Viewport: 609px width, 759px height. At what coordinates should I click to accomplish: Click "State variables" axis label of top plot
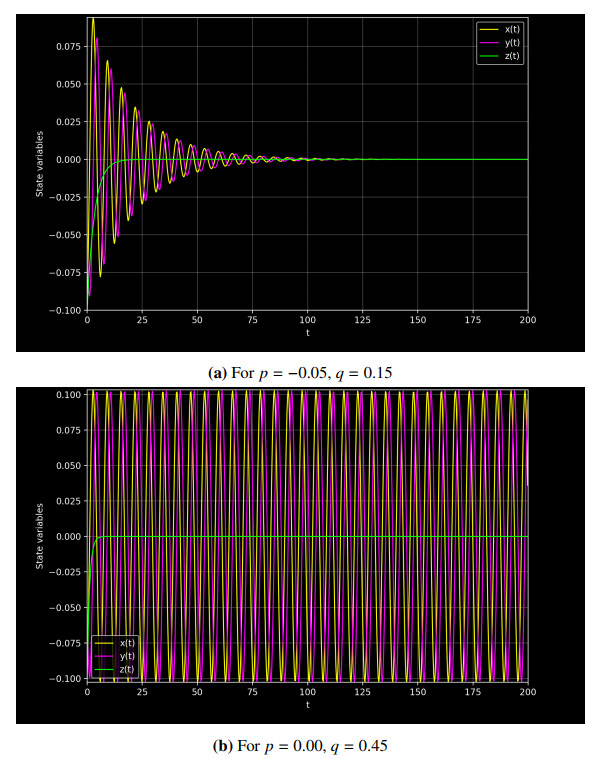click(40, 162)
